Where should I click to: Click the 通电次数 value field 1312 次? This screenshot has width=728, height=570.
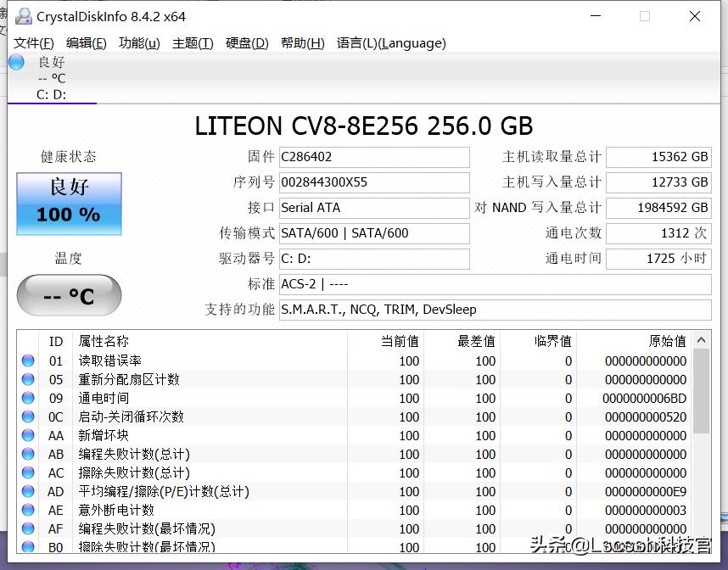pyautogui.click(x=658, y=233)
